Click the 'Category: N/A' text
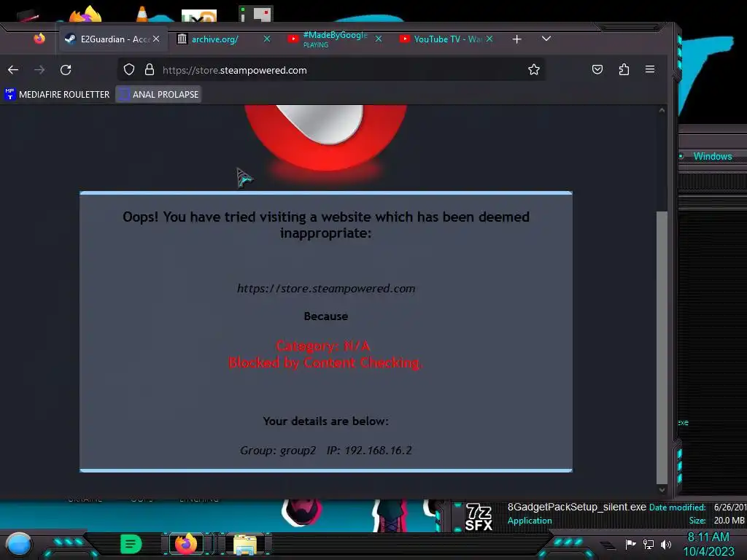Screen dimensions: 747x560 click(323, 346)
